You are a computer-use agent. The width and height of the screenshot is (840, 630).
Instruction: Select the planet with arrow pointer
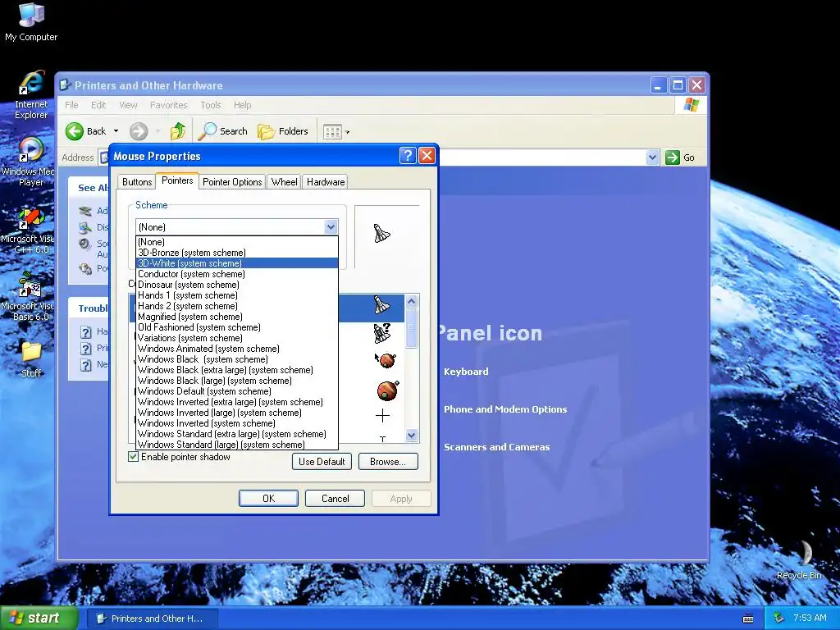point(385,360)
